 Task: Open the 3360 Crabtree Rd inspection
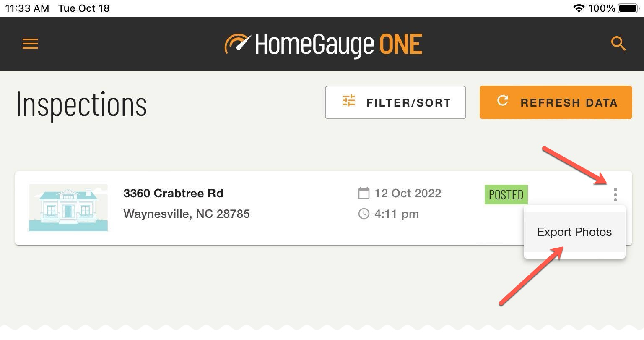pos(173,194)
